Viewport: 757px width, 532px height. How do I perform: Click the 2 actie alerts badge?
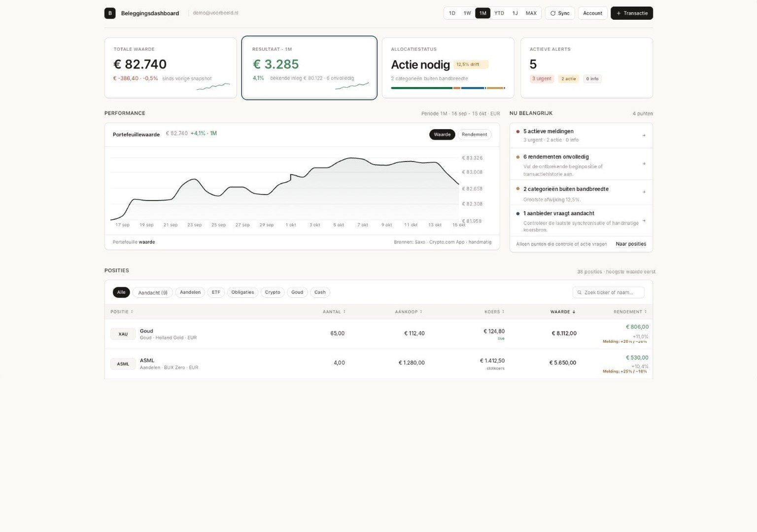click(569, 79)
